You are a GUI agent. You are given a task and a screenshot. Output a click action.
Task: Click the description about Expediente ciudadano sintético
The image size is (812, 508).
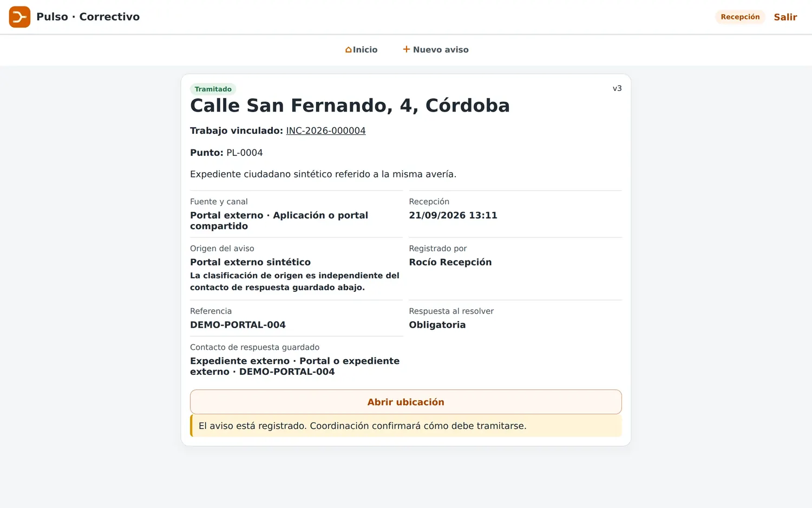pos(323,174)
